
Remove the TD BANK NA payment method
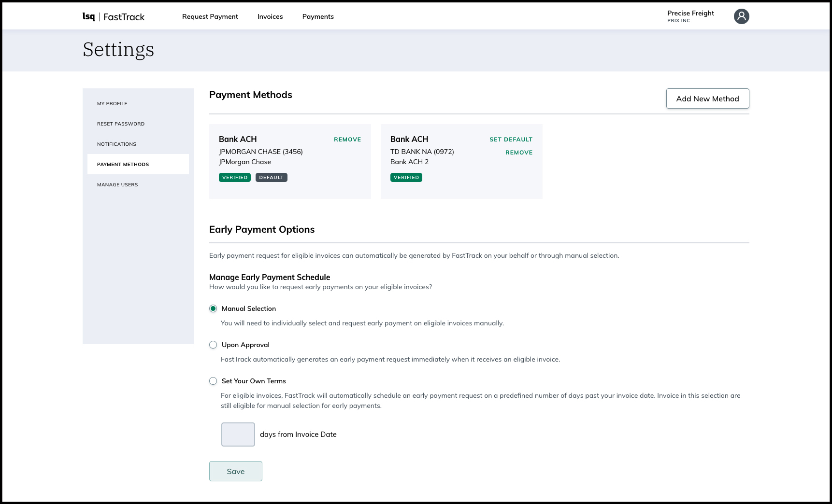tap(519, 152)
